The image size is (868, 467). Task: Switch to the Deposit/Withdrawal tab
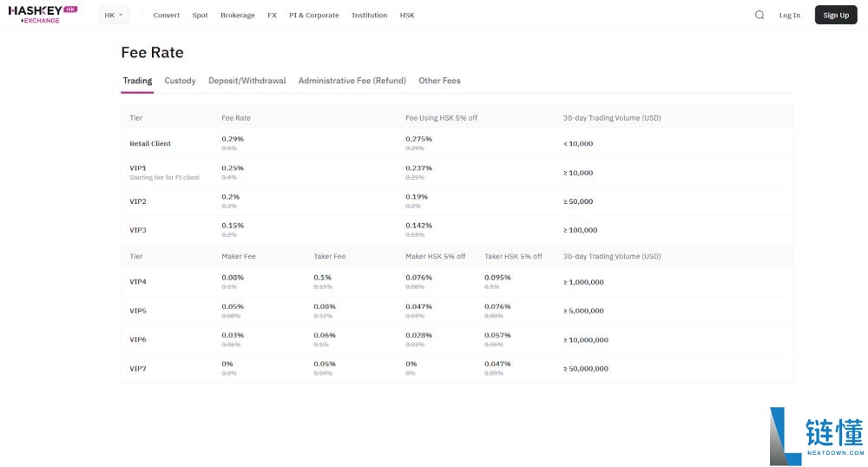(247, 81)
